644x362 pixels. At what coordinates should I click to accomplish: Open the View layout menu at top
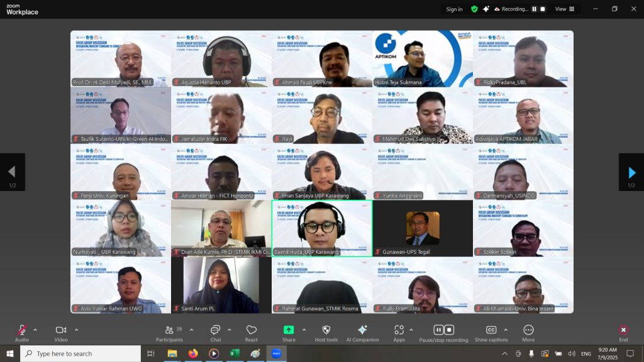point(563,9)
